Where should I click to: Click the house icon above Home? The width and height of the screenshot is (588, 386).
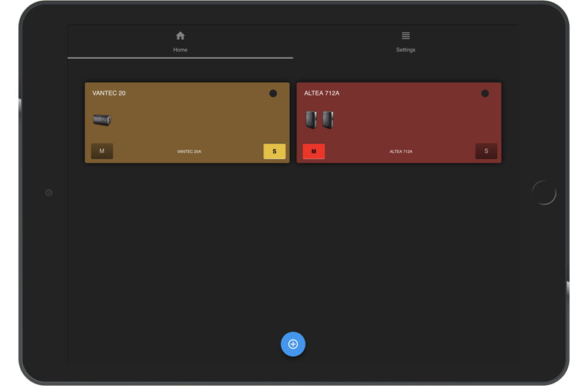[180, 36]
